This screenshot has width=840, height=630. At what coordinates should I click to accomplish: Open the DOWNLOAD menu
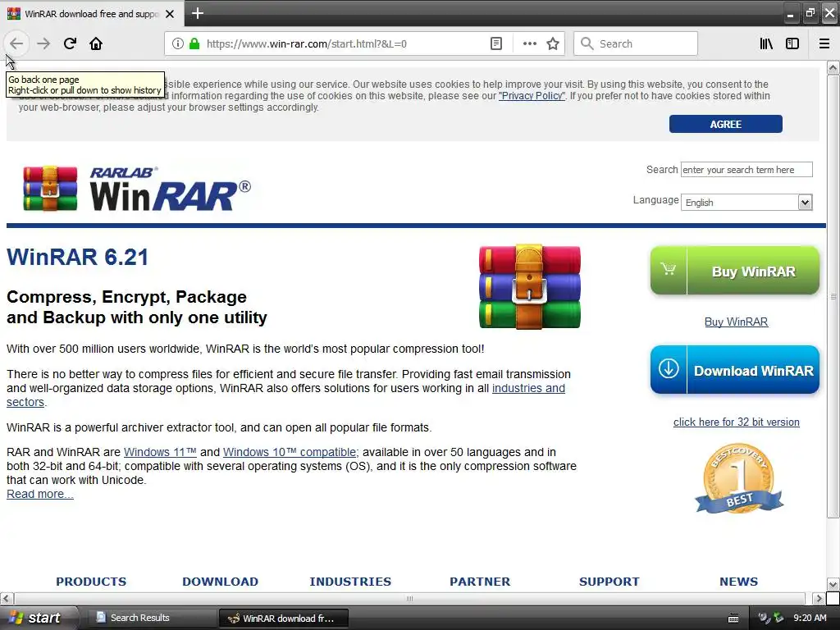click(220, 582)
